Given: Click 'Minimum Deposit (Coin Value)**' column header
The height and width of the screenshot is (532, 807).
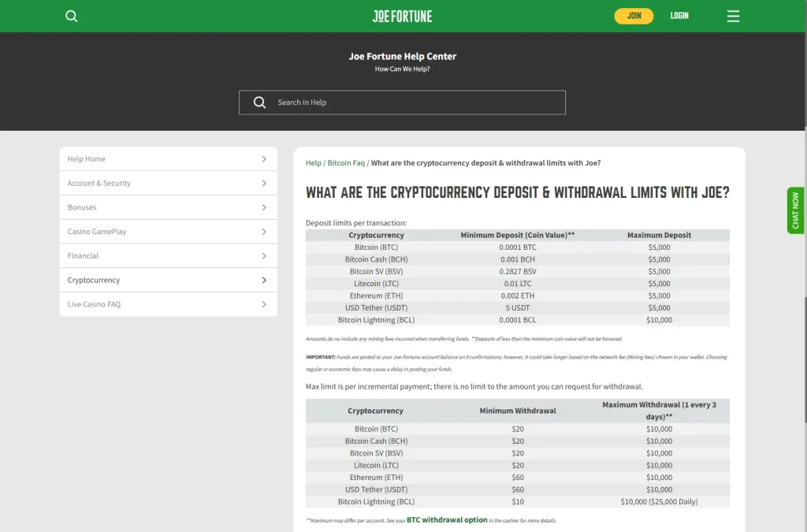Looking at the screenshot, I should click(x=517, y=235).
